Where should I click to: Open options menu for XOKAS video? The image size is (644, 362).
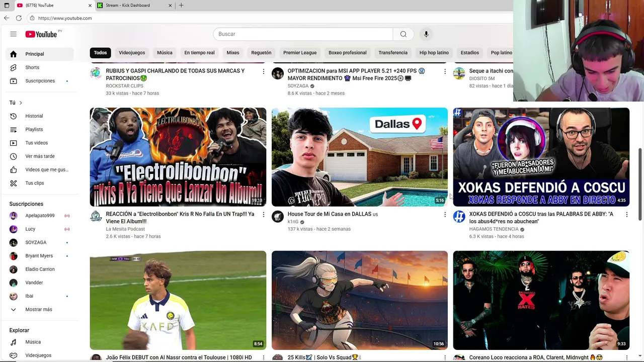626,215
